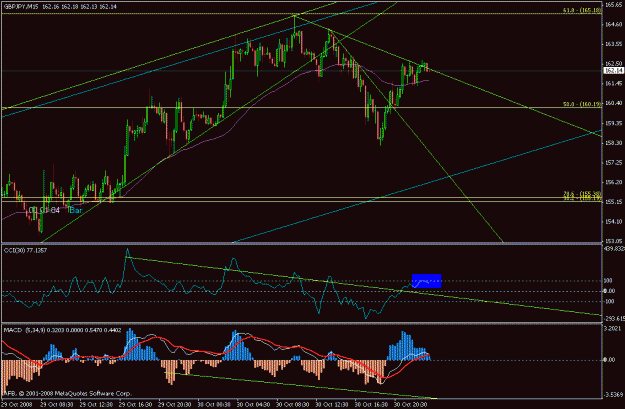This screenshot has width=625, height=409.
Task: Click CCI scale top value 439.832
Action: click(x=614, y=249)
